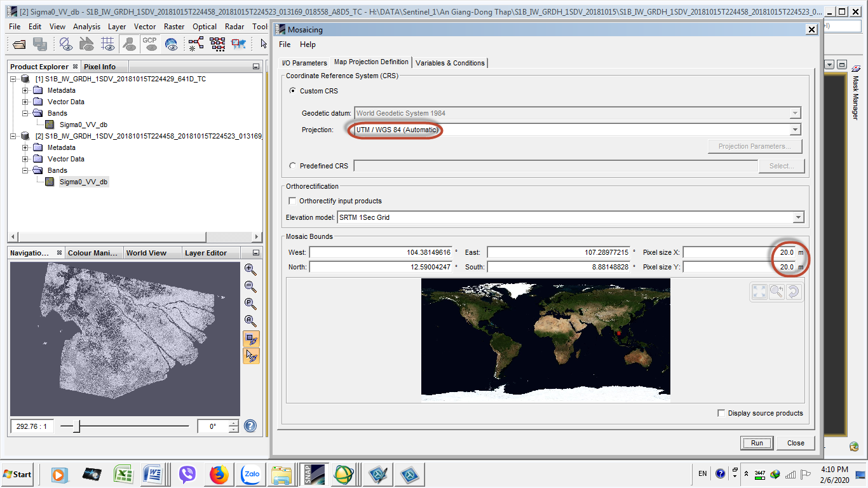Screen dimensions: 868x488
Task: Click the North bound input field
Action: click(x=381, y=267)
